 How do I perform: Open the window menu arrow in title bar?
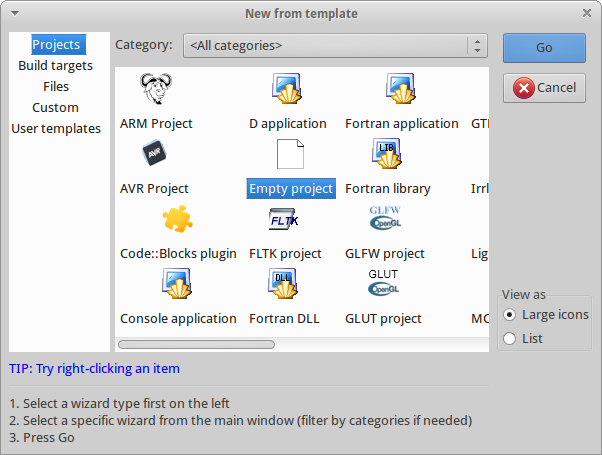pos(15,13)
